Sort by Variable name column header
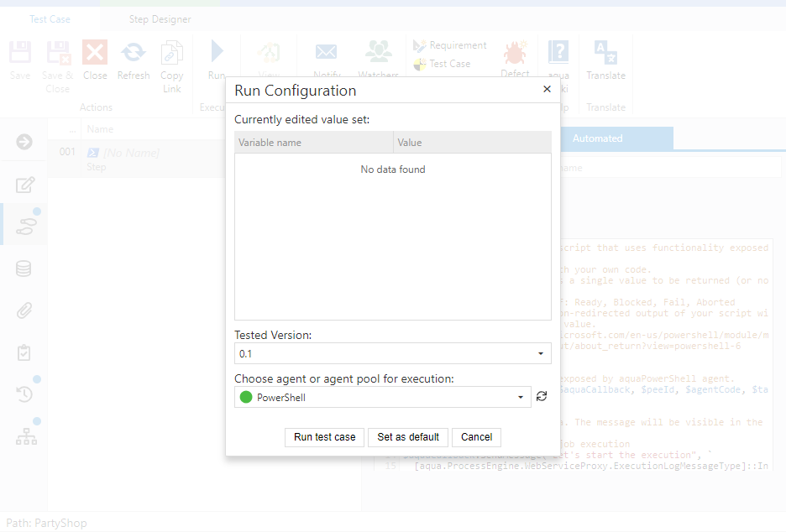The height and width of the screenshot is (532, 786). (313, 143)
